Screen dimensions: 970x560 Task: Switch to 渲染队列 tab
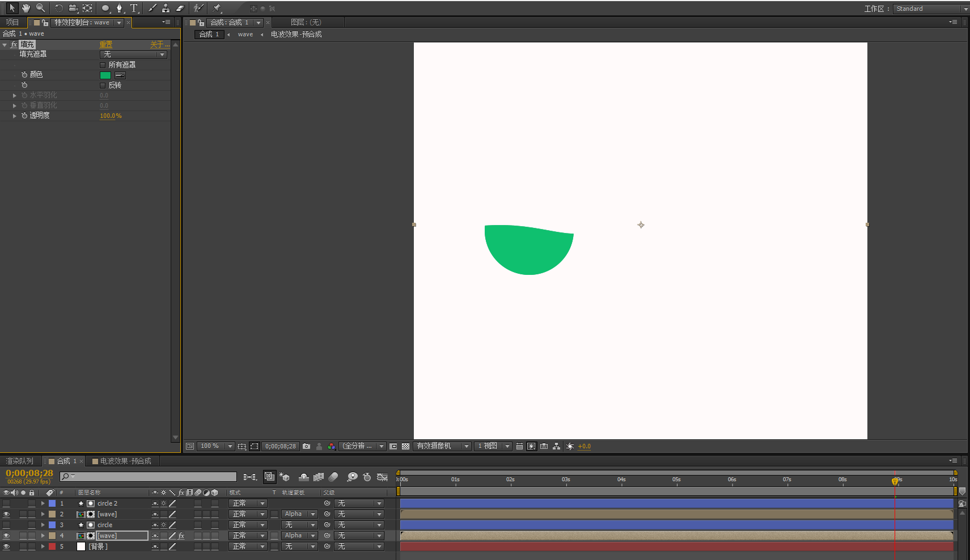tap(20, 461)
